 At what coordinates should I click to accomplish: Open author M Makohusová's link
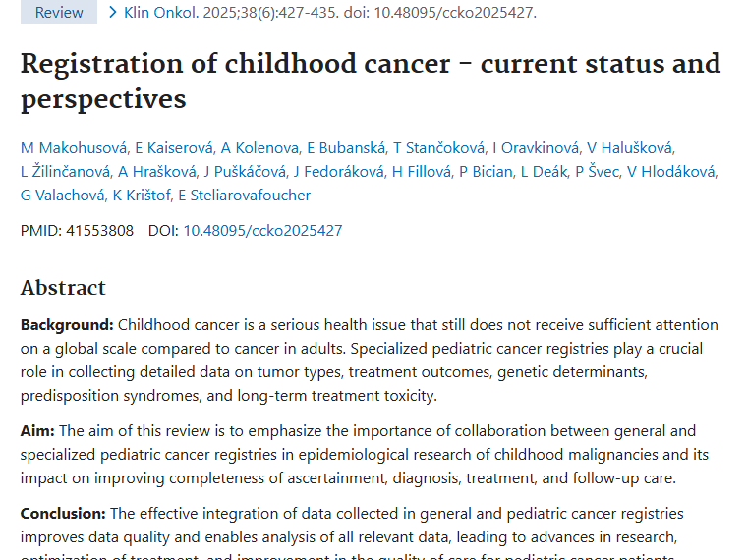pos(74,148)
